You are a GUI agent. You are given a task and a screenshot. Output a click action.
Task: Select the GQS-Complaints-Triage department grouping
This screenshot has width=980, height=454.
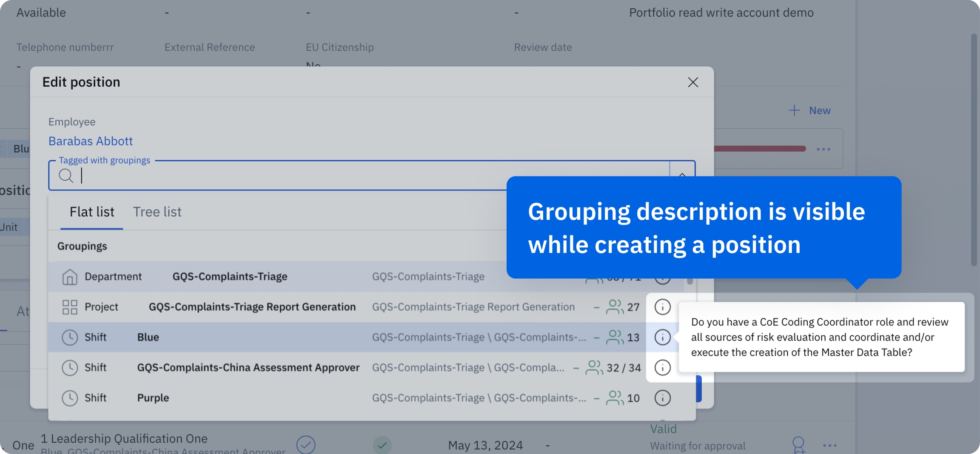[x=230, y=276]
